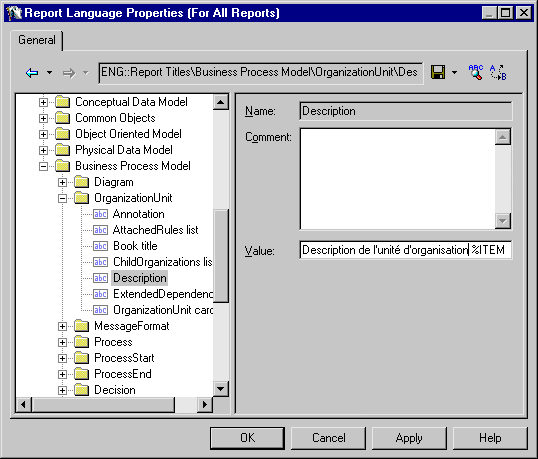Click the A-to-B Replace icon
The height and width of the screenshot is (459, 538).
point(498,72)
